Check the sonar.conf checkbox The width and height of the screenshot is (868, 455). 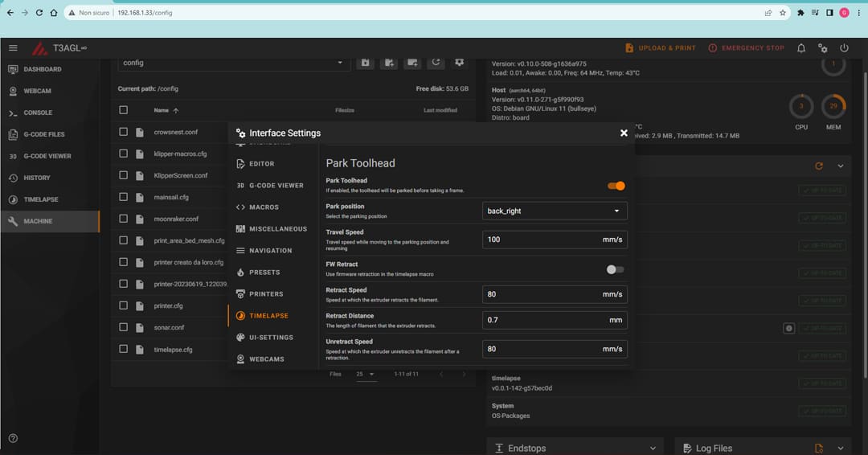tap(124, 327)
